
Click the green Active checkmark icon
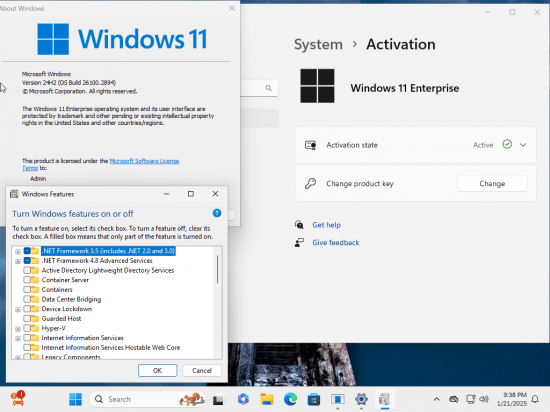point(507,144)
